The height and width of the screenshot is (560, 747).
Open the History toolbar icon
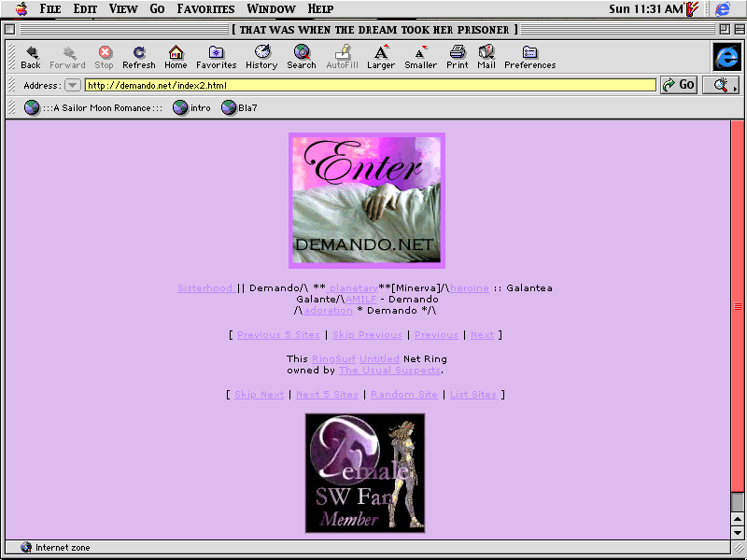coord(261,56)
